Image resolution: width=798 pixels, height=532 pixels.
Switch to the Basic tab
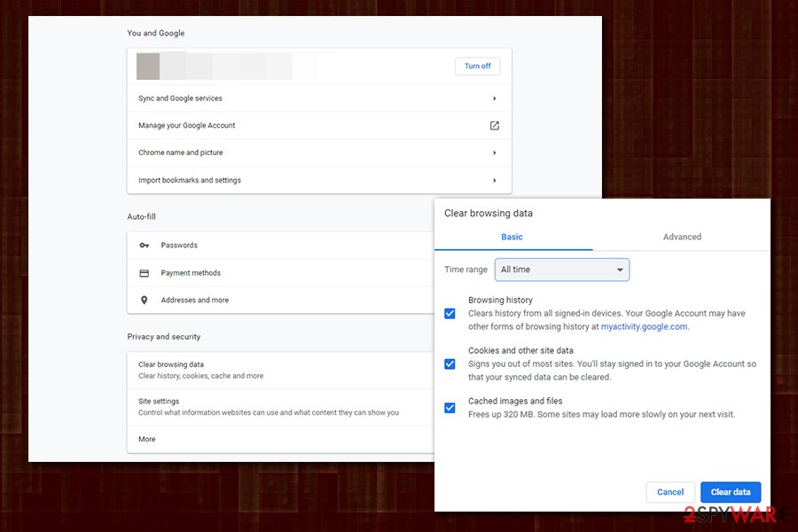[x=513, y=238]
